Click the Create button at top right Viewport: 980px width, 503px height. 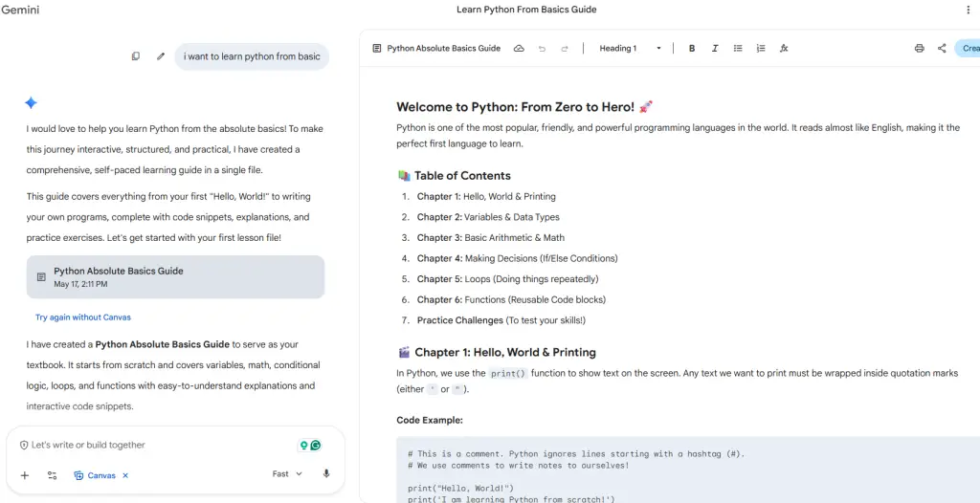(968, 48)
